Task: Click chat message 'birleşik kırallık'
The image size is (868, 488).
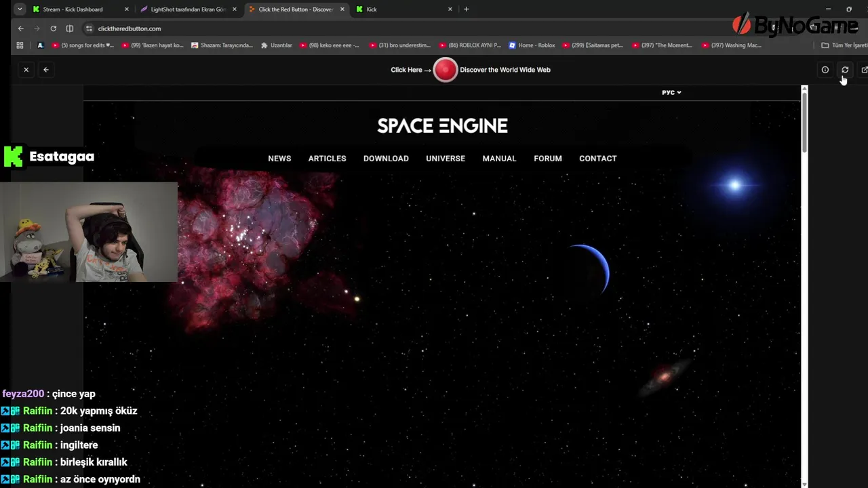Action: click(x=94, y=462)
